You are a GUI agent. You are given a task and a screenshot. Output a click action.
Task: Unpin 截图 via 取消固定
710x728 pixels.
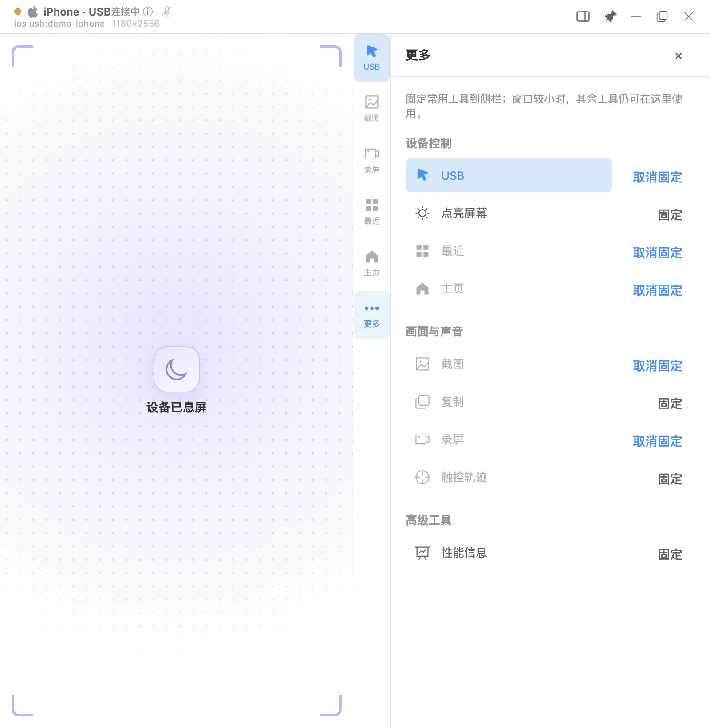point(658,366)
